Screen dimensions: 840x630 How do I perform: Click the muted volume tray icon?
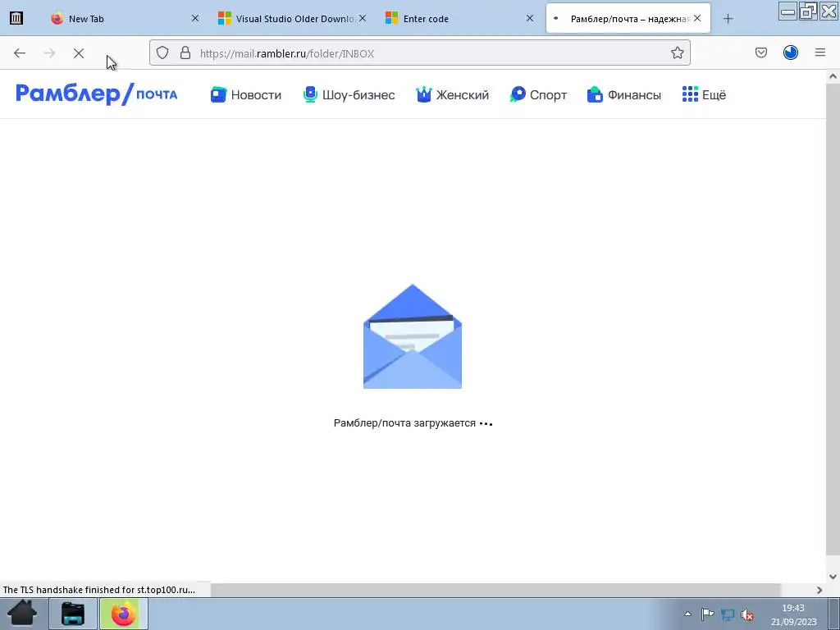tap(747, 614)
